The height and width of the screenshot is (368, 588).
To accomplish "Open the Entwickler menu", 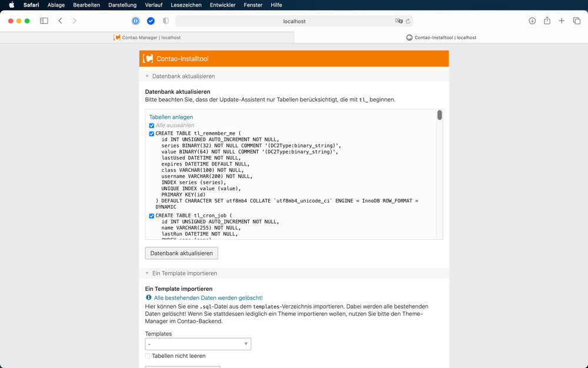I will (223, 5).
